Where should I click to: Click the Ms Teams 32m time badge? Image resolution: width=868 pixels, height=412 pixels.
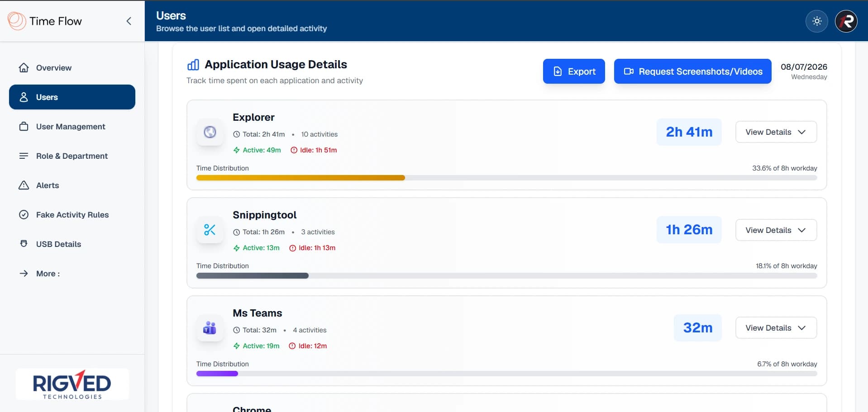point(698,328)
